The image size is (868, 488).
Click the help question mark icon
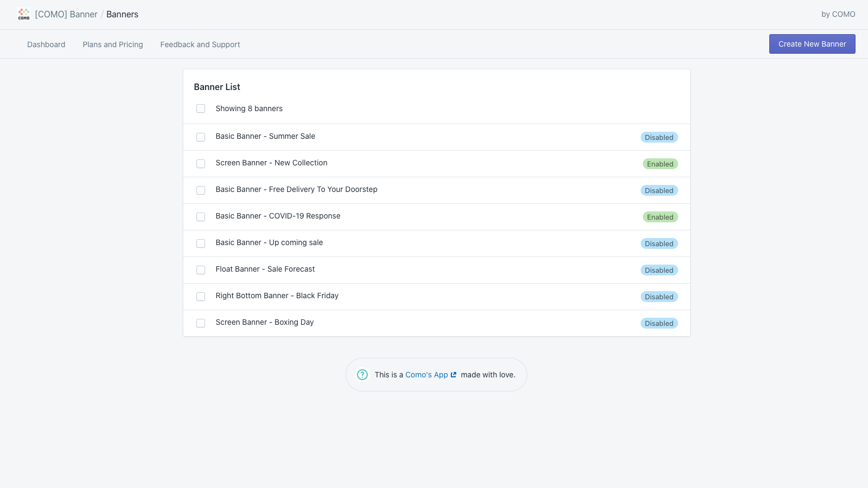coord(362,375)
